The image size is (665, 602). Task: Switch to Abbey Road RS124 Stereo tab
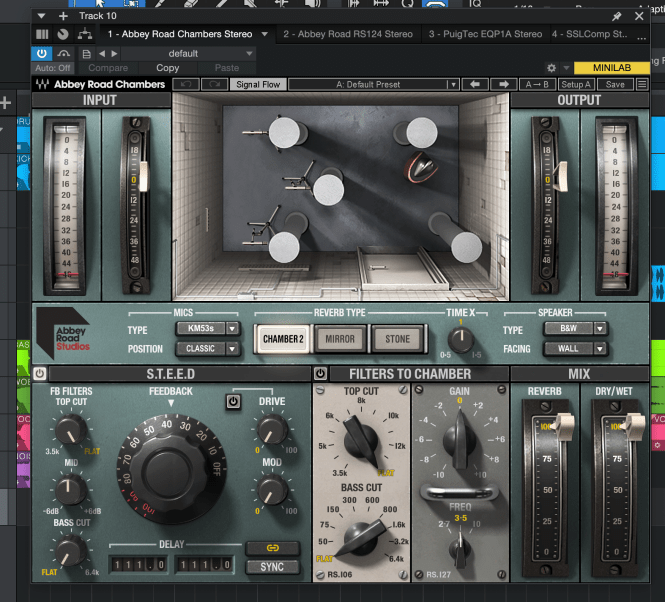348,34
